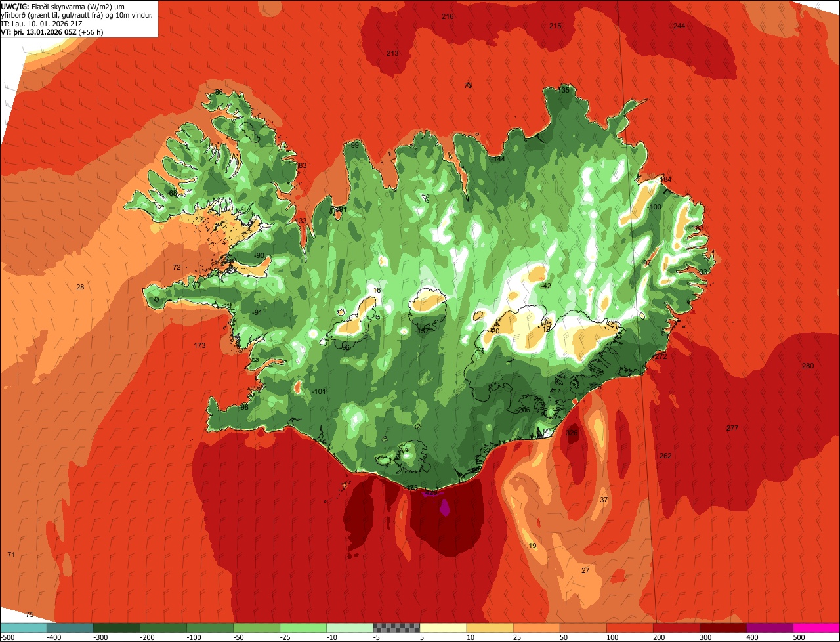The image size is (840, 642).
Task: Click the map value '215' at the top
Action: coord(555,26)
